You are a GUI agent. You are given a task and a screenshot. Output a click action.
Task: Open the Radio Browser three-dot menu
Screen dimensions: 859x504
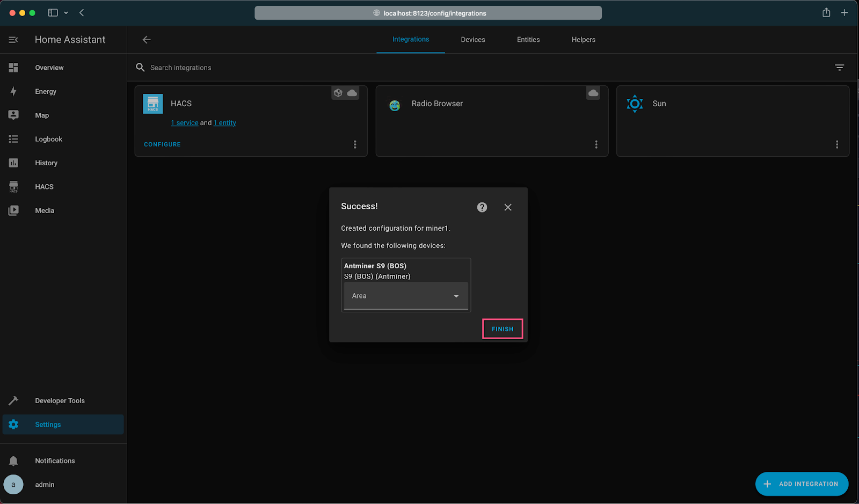click(x=596, y=144)
